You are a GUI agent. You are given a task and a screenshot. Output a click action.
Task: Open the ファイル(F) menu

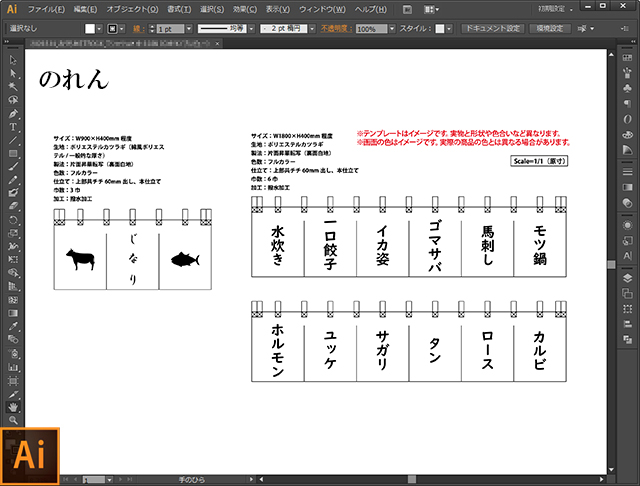click(x=46, y=9)
